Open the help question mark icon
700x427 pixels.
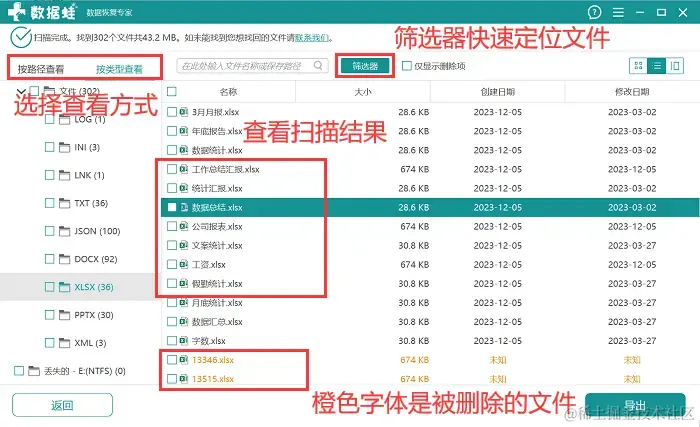tap(594, 12)
